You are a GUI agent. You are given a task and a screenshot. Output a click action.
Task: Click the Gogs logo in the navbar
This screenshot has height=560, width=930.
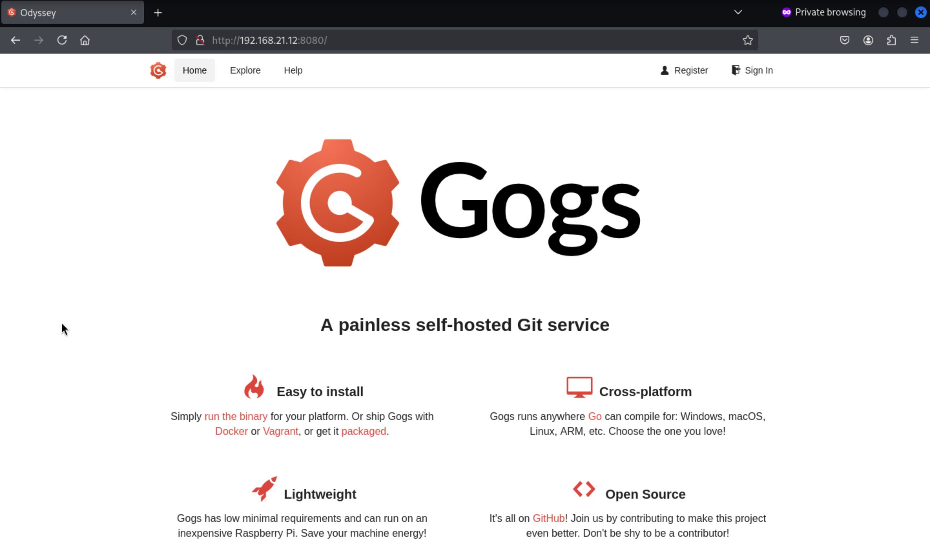158,71
